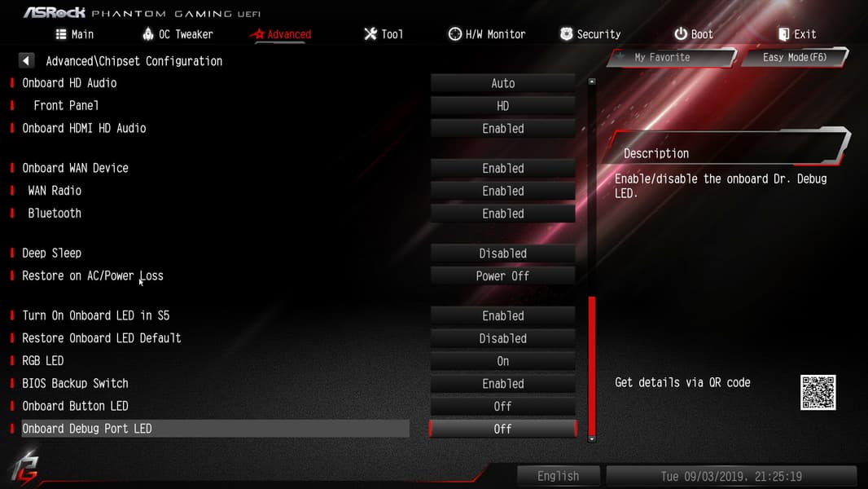Toggle Onboard Button LED Off value
Image resolution: width=868 pixels, height=489 pixels.
[x=502, y=407]
